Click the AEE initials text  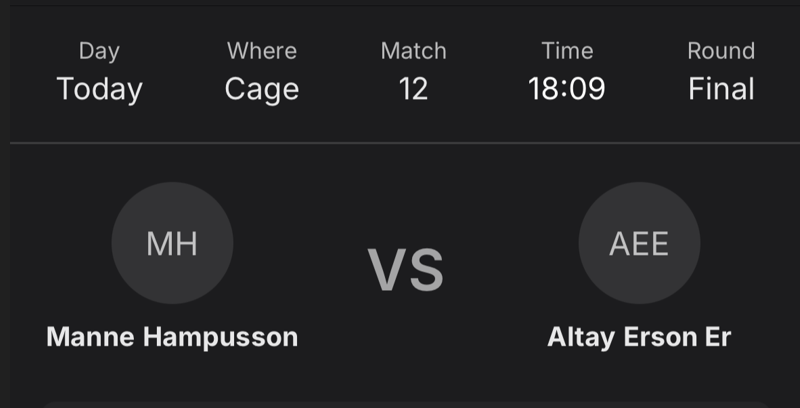[x=639, y=244]
